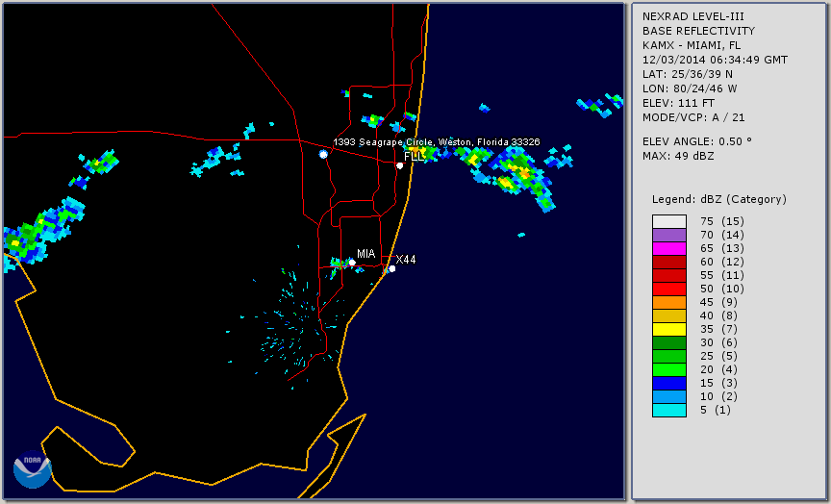Click the FLL airport marker dot
Viewport: 831px width, 504px height.
point(399,165)
